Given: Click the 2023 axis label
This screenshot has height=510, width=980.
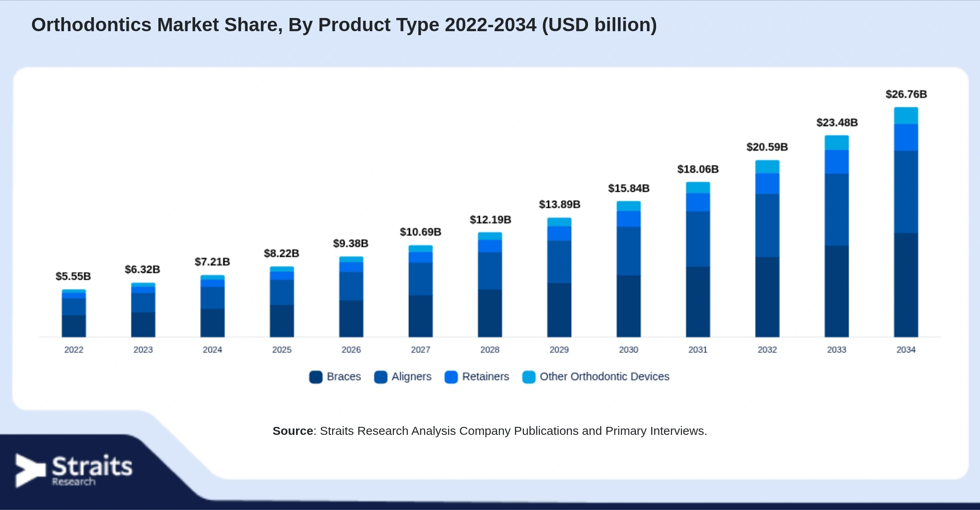Looking at the screenshot, I should point(143,350).
